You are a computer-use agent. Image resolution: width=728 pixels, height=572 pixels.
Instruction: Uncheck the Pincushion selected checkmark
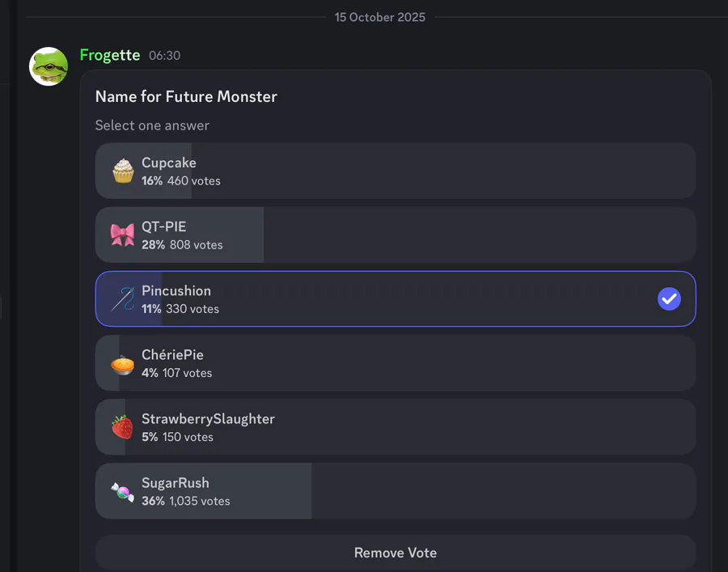click(x=669, y=299)
